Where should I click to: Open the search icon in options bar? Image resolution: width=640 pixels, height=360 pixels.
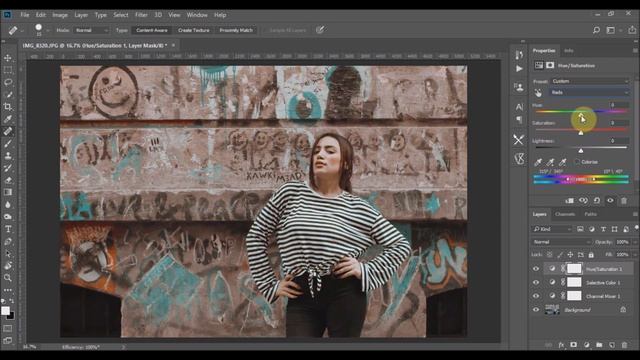[596, 30]
